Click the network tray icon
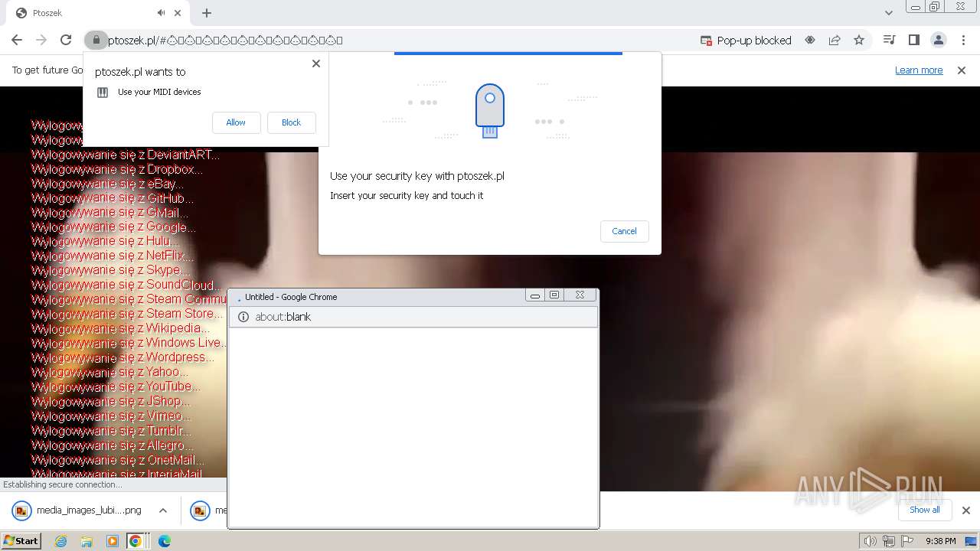The height and width of the screenshot is (551, 980). tap(889, 541)
